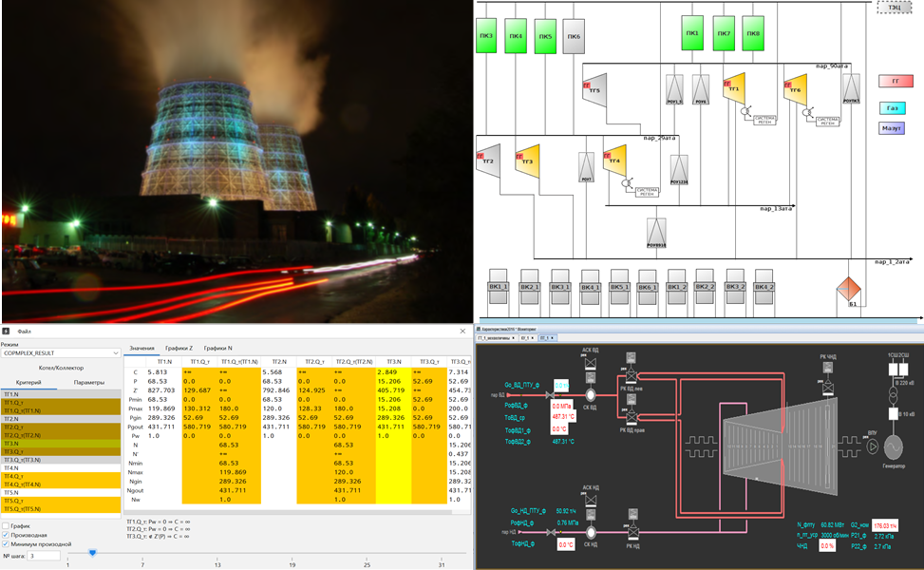Click the № шага input field
The image size is (924, 570).
(x=44, y=556)
